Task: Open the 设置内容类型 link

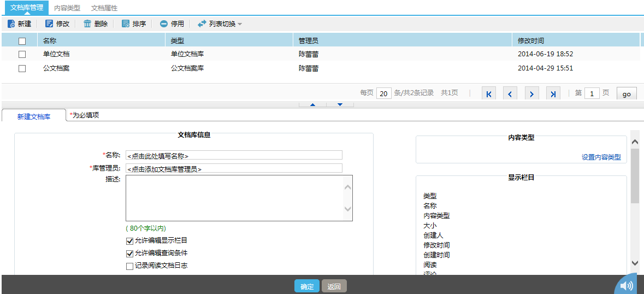Action: (601, 157)
